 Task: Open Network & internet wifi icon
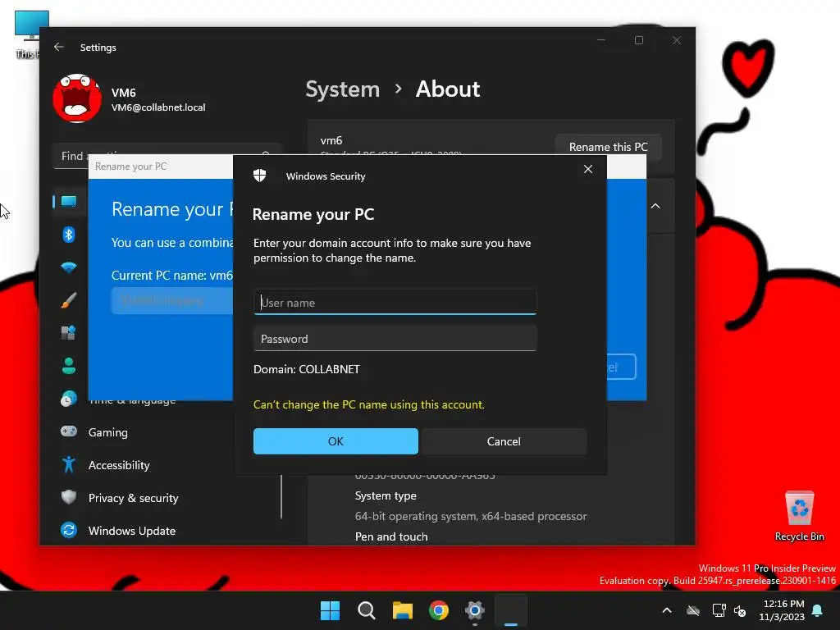pos(69,267)
